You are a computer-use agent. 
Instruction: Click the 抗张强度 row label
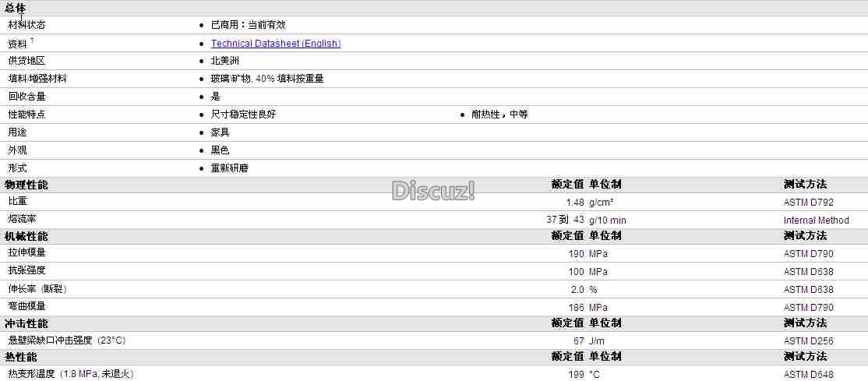26,271
